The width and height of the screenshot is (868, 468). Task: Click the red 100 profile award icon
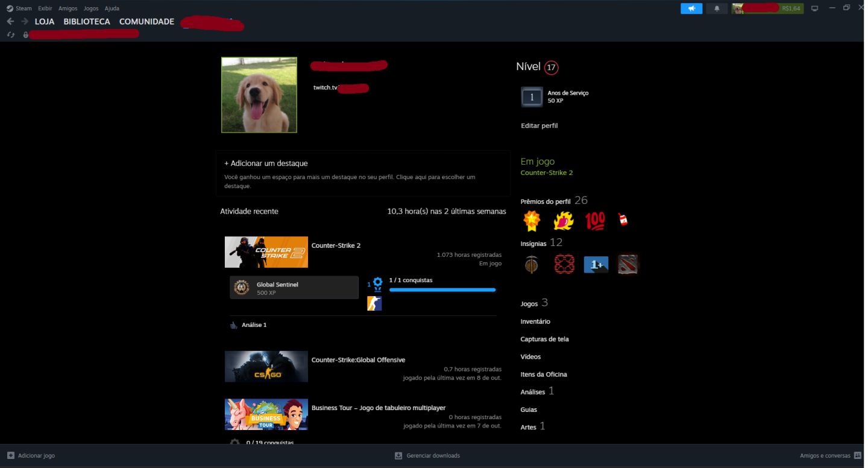[595, 221]
